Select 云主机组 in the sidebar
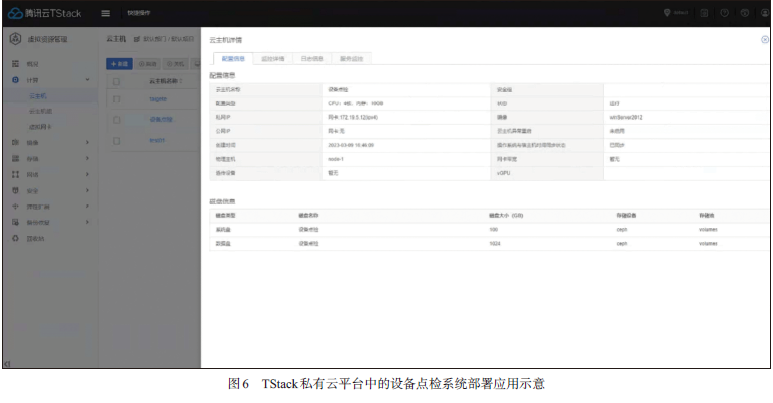 pos(40,111)
